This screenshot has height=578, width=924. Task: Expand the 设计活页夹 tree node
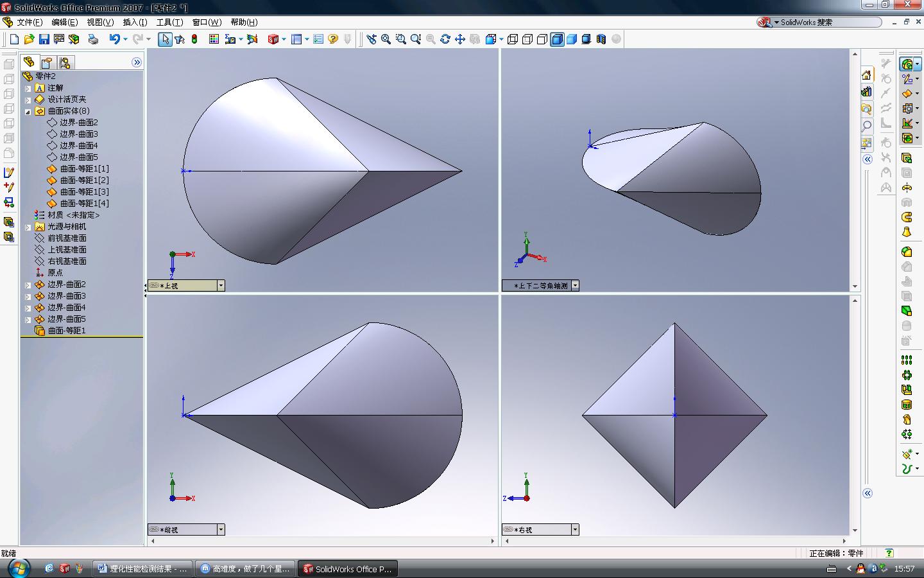(28, 100)
